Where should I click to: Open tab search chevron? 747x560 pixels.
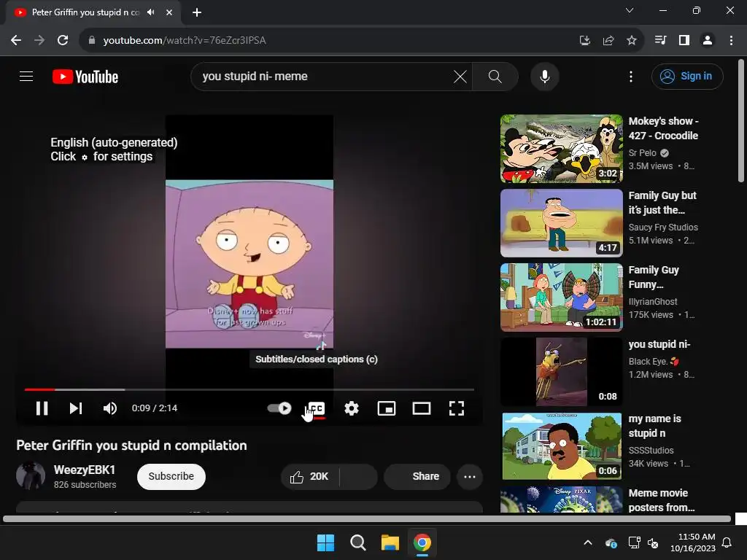coord(630,10)
